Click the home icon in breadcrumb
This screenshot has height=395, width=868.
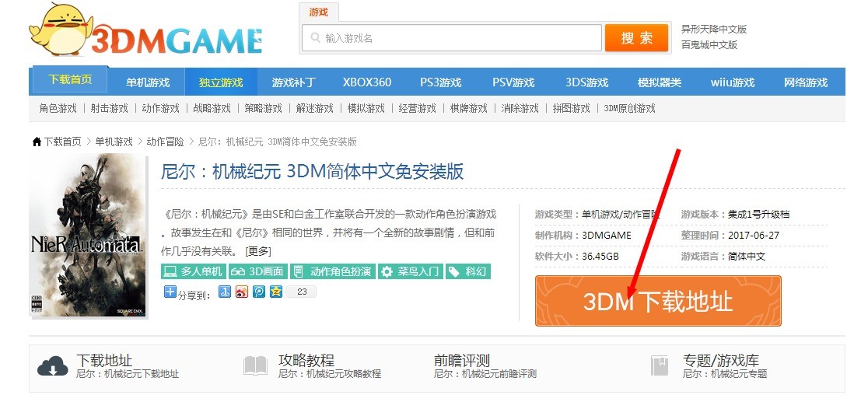click(37, 142)
